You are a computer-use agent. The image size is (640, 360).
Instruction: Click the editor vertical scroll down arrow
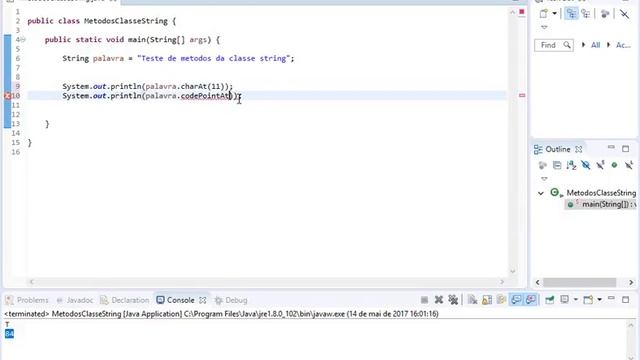point(513,271)
